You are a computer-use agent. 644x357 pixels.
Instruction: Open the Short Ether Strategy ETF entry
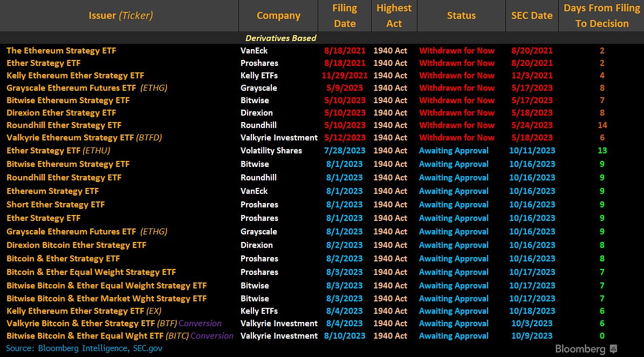coord(56,205)
